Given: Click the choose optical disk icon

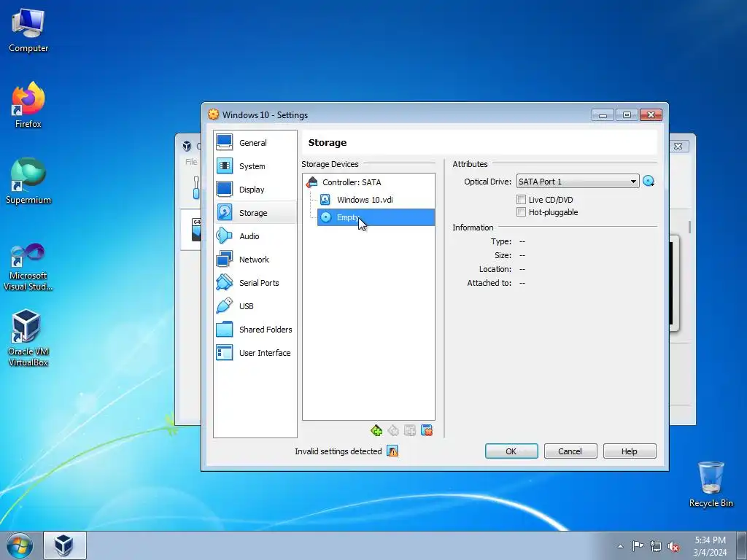Looking at the screenshot, I should [x=649, y=181].
